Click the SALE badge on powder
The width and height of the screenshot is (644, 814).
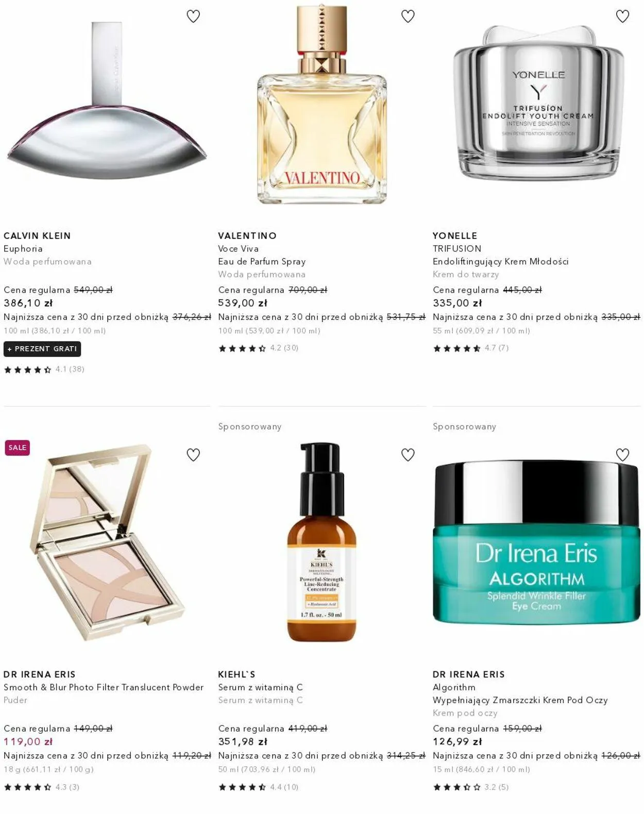[18, 448]
